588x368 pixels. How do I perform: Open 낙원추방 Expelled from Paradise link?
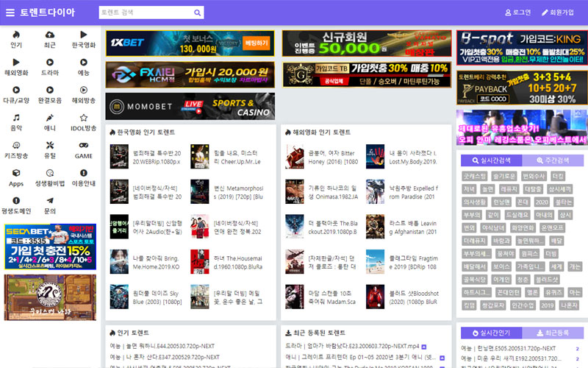coord(414,192)
